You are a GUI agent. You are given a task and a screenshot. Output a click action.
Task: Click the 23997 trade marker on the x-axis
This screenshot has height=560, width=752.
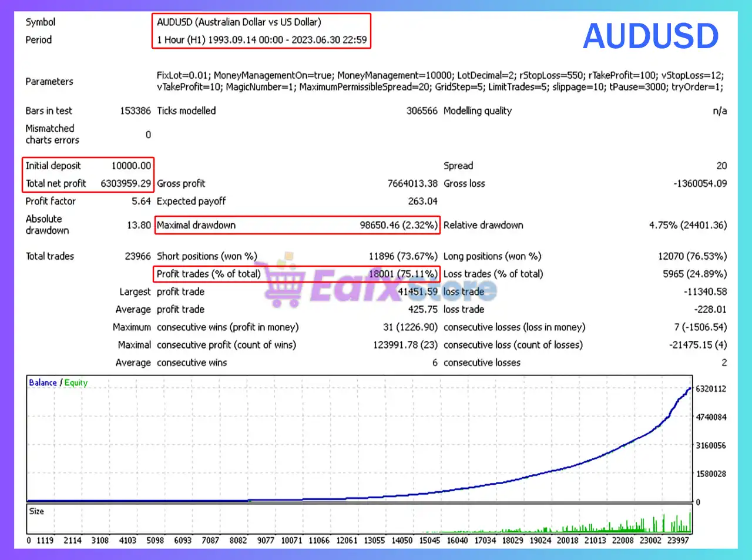pos(678,540)
